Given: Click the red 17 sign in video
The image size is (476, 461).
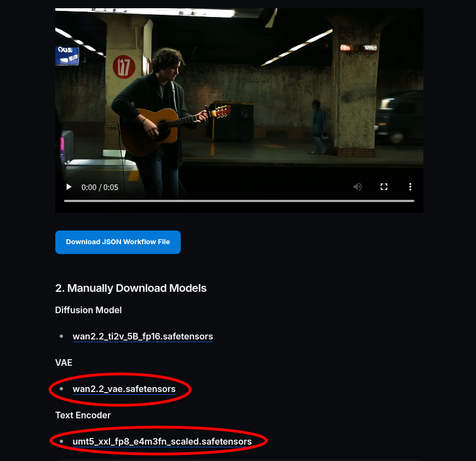Looking at the screenshot, I should coord(124,67).
